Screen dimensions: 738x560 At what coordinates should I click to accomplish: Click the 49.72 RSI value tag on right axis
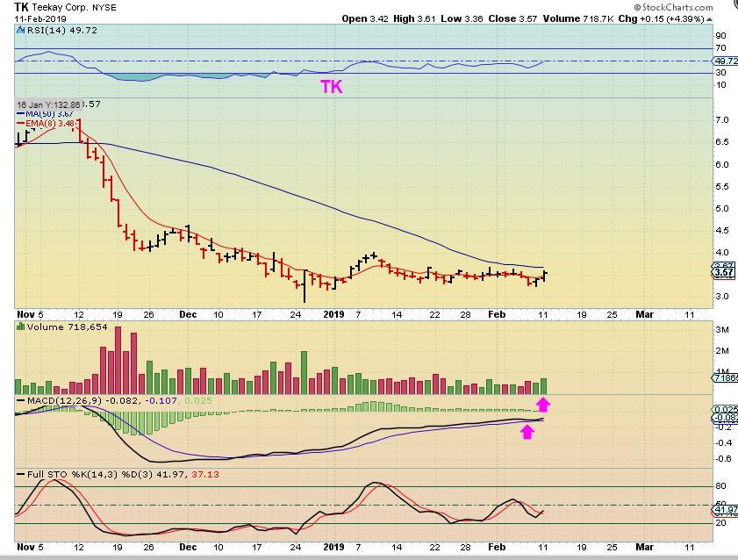726,61
